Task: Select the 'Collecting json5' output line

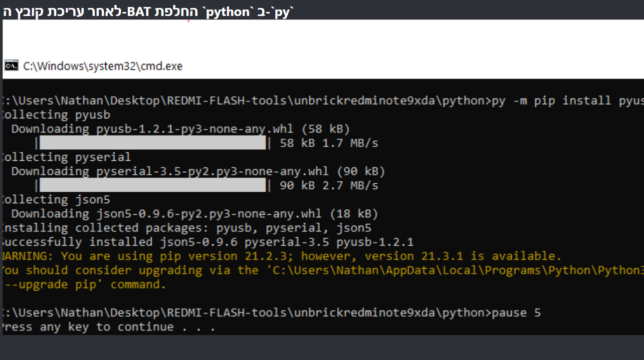Action: point(56,200)
